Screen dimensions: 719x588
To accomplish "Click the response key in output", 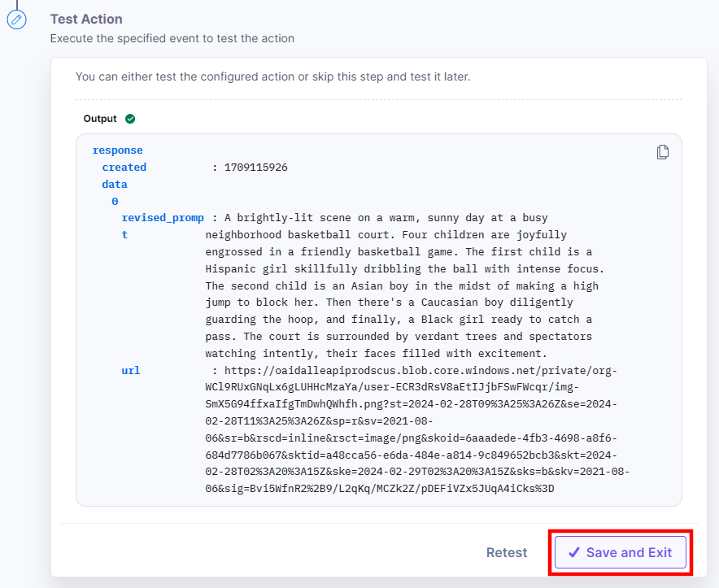I will 118,150.
